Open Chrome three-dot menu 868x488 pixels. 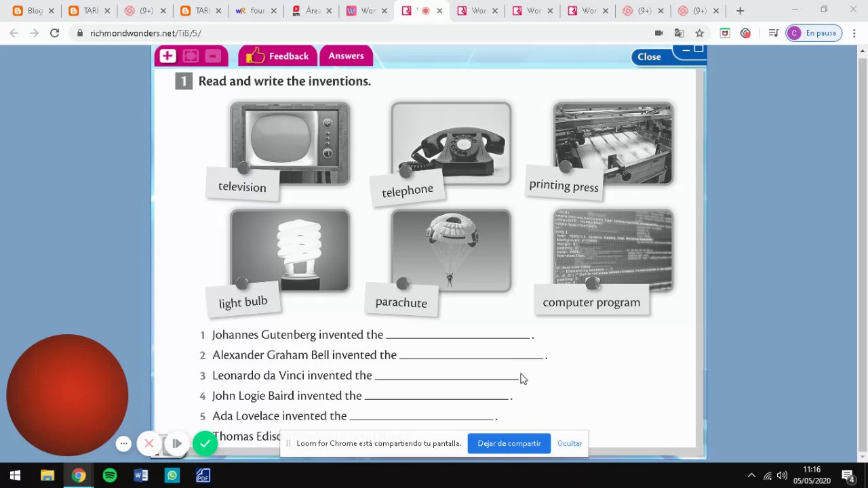(854, 33)
